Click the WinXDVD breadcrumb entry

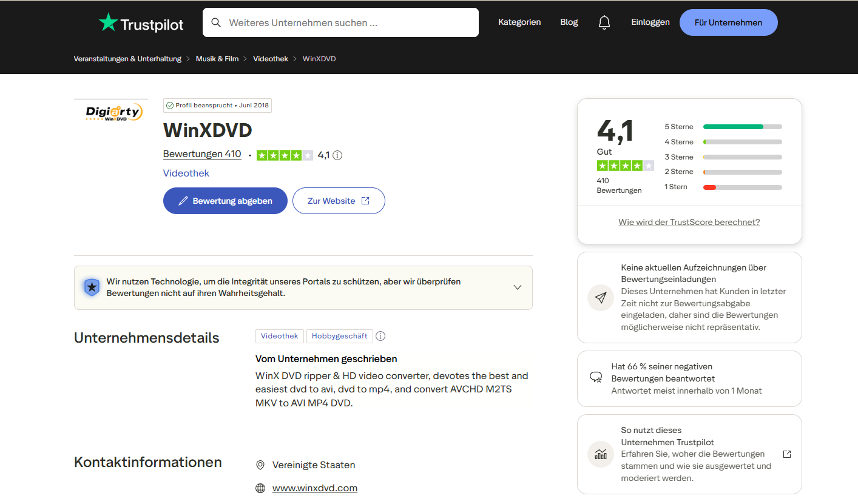[x=319, y=59]
